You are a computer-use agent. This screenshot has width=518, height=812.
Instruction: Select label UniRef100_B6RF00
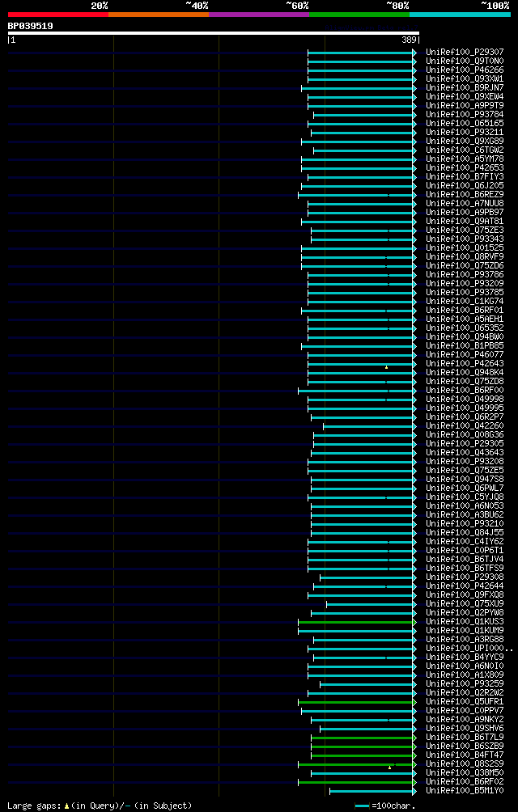click(x=465, y=391)
